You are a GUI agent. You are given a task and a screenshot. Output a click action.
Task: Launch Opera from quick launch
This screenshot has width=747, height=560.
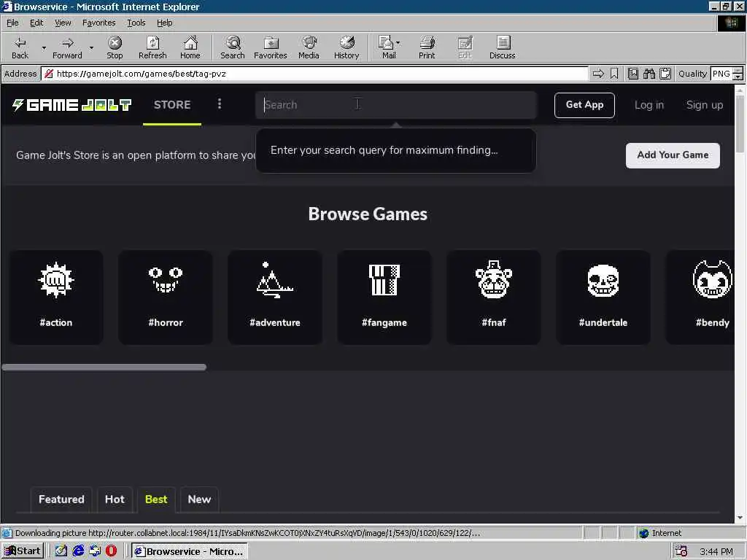pyautogui.click(x=111, y=551)
